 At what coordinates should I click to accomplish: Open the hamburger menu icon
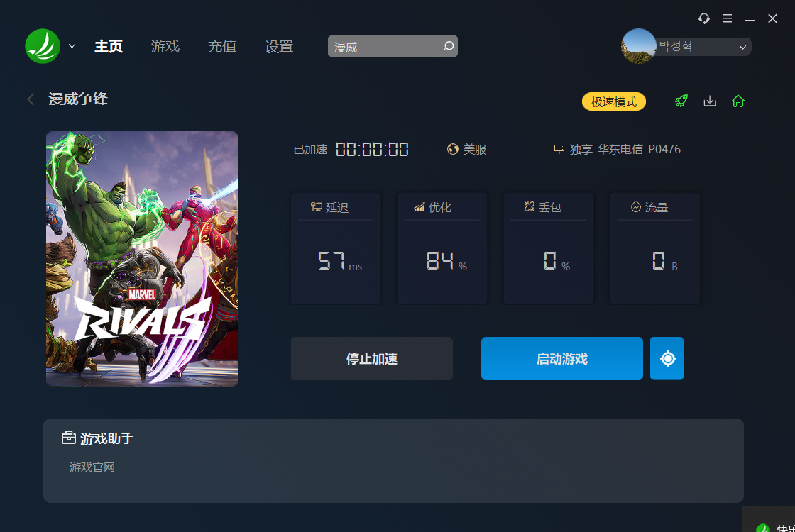[727, 18]
